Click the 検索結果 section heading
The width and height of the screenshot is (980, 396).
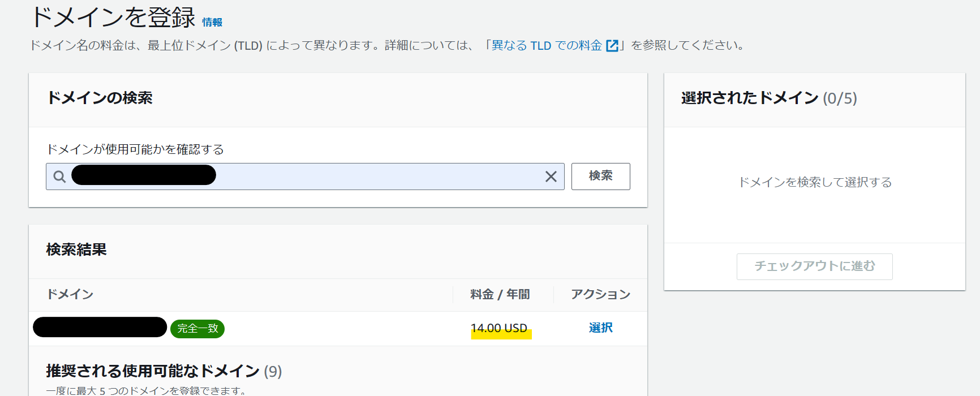point(76,249)
